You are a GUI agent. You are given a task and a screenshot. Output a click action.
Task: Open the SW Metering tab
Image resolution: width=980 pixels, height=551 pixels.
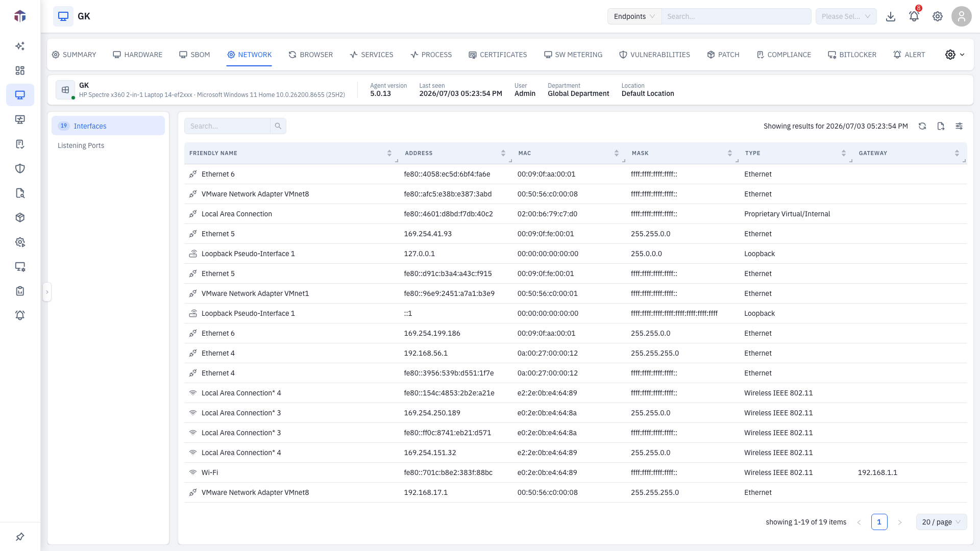[573, 55]
